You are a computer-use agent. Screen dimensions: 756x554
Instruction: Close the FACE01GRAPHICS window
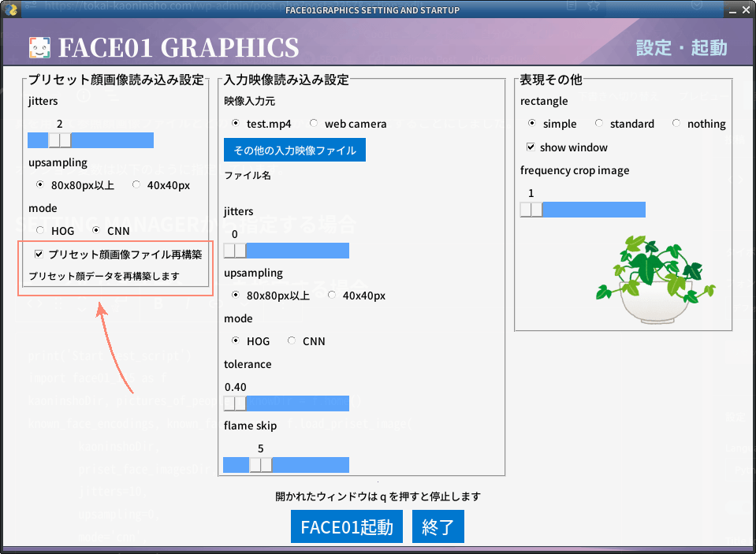click(x=747, y=9)
